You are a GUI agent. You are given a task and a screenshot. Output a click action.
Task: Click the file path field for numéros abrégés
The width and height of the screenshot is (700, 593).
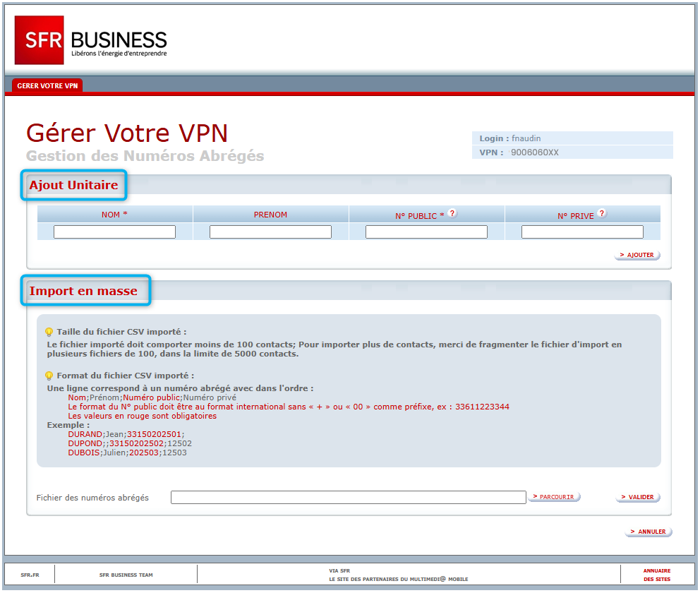coord(348,498)
